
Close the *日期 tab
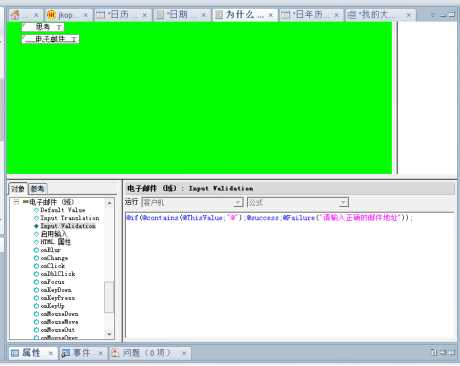(x=203, y=15)
